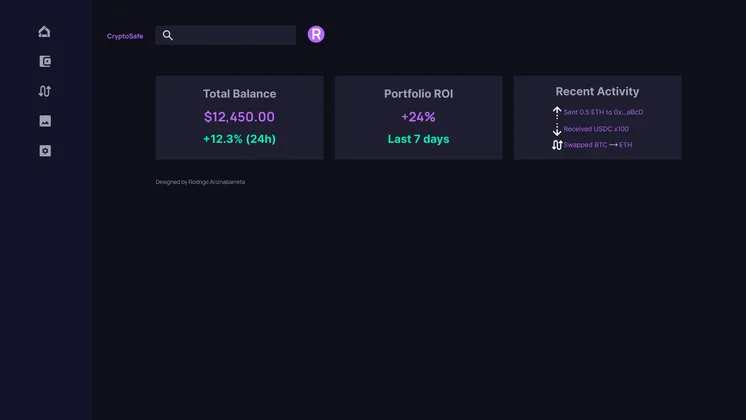
Task: Open the Wallet icon in sidebar
Action: point(45,61)
